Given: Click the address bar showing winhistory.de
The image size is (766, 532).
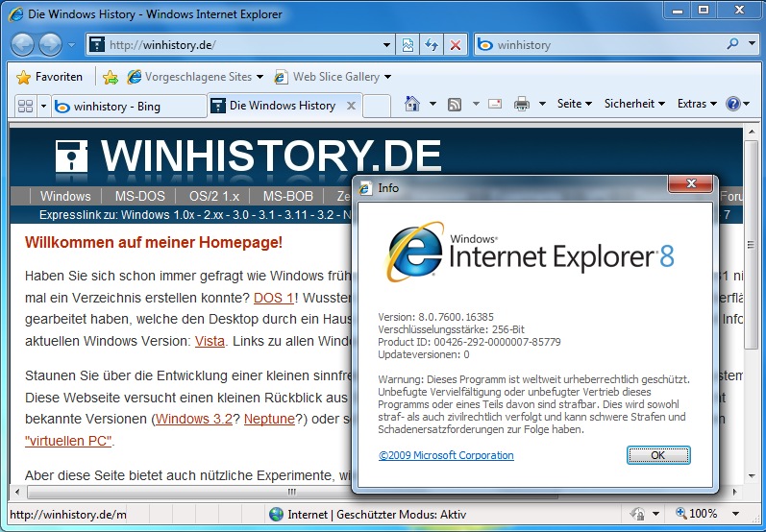Looking at the screenshot, I should coord(239,45).
